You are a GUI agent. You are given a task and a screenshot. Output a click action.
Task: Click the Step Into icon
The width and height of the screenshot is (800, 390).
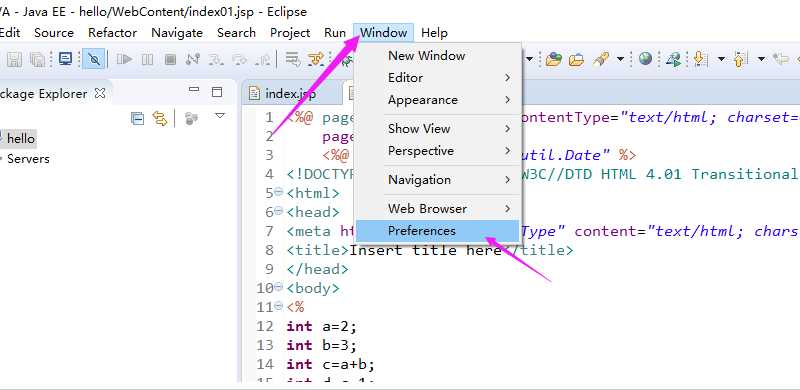(x=216, y=60)
